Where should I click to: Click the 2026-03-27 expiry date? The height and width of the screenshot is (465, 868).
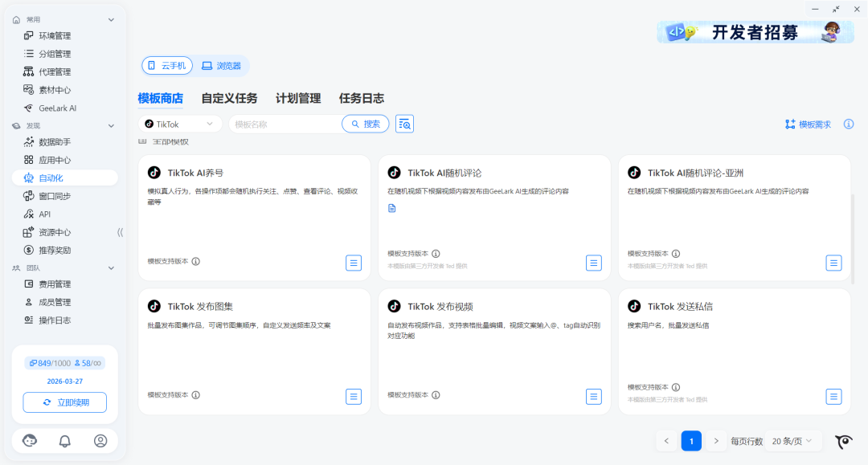(65, 381)
